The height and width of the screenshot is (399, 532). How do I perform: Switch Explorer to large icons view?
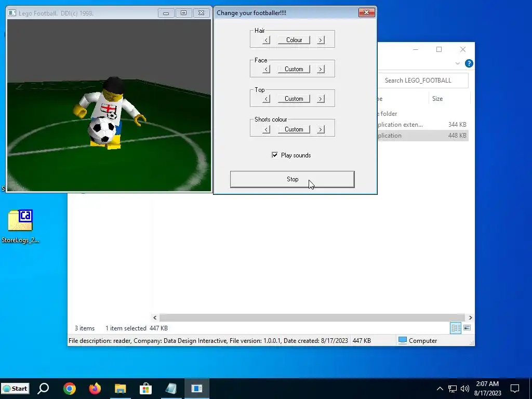tap(467, 328)
